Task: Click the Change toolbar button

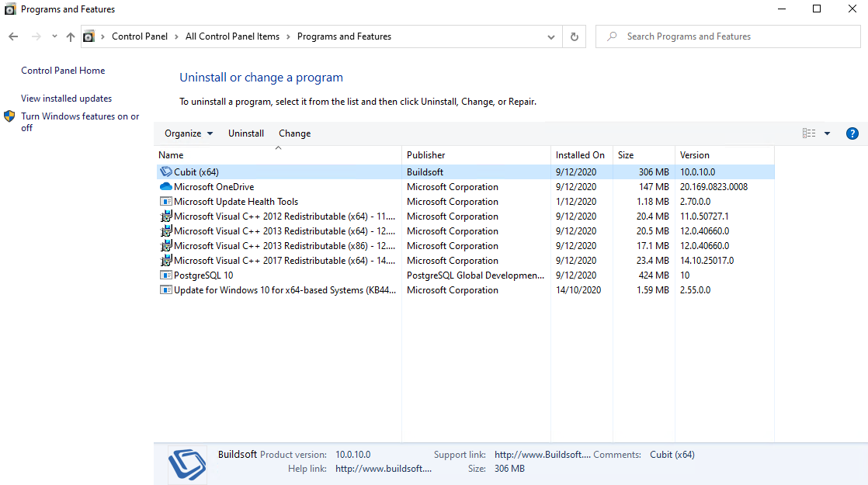Action: 294,133
